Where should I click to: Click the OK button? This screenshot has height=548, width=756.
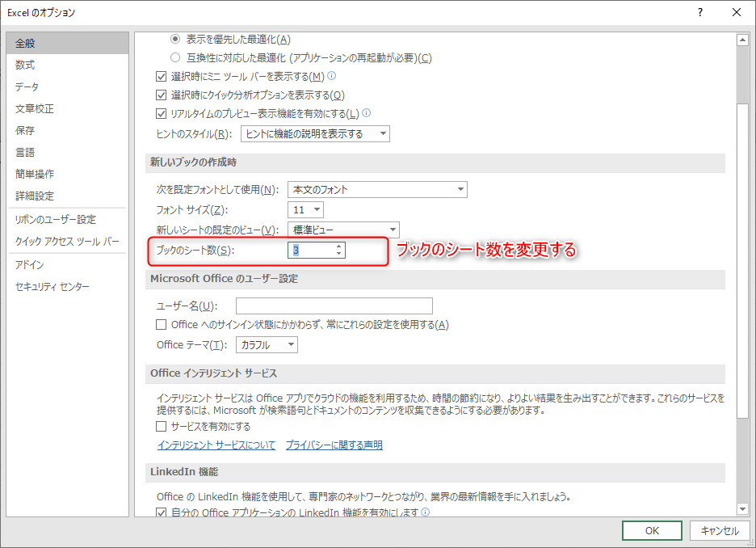(x=652, y=531)
